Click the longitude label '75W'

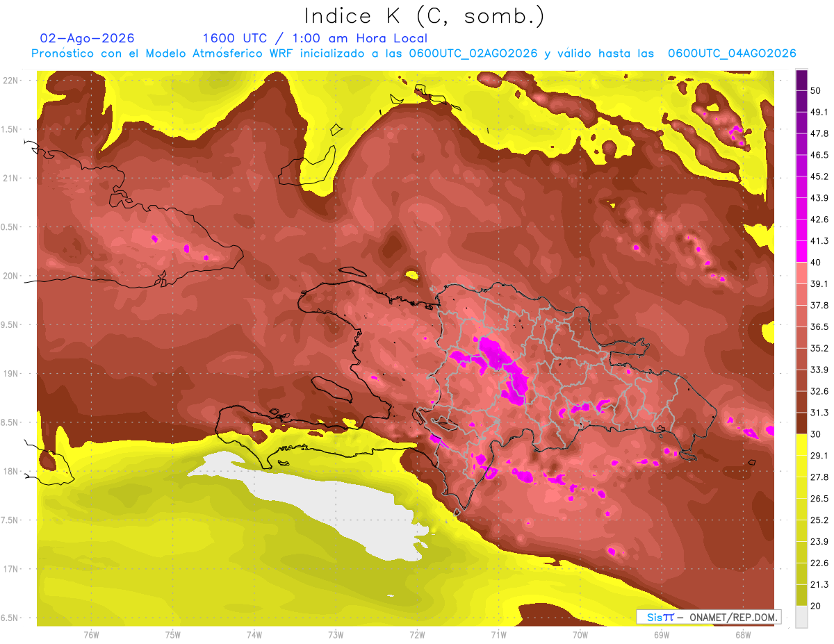[173, 635]
